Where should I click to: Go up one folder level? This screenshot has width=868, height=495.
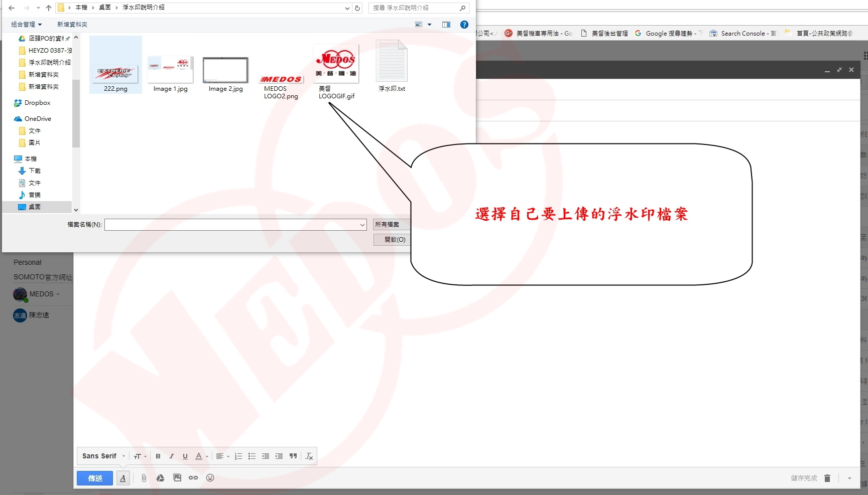[48, 8]
